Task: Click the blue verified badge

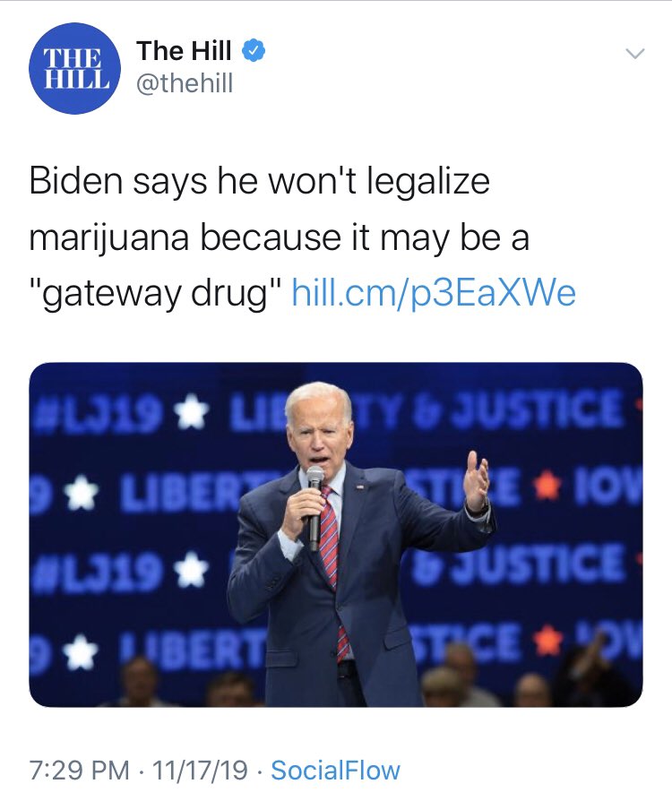Action: (254, 50)
